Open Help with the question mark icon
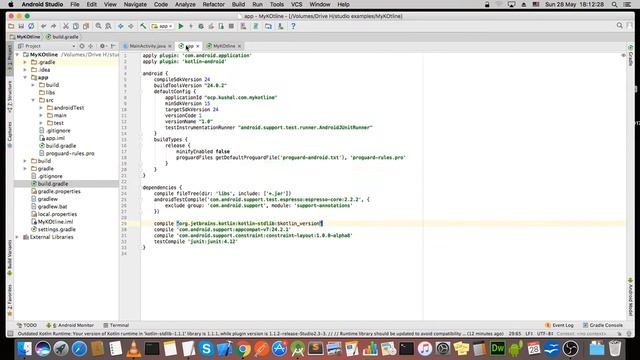The image size is (640, 360). coord(293,26)
